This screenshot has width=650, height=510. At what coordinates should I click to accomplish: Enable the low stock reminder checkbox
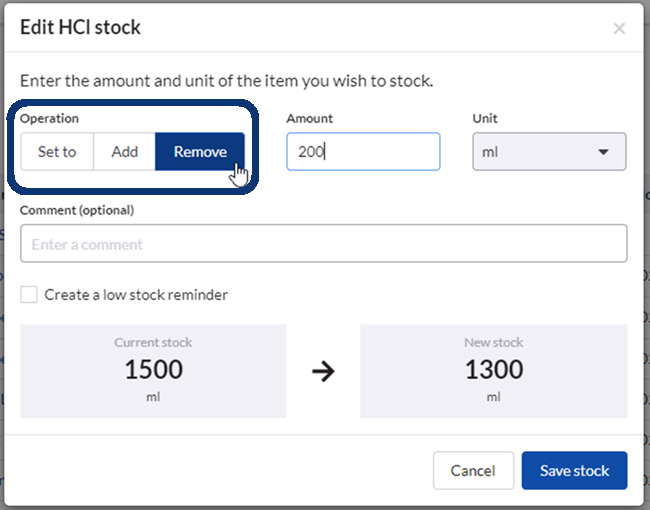29,294
